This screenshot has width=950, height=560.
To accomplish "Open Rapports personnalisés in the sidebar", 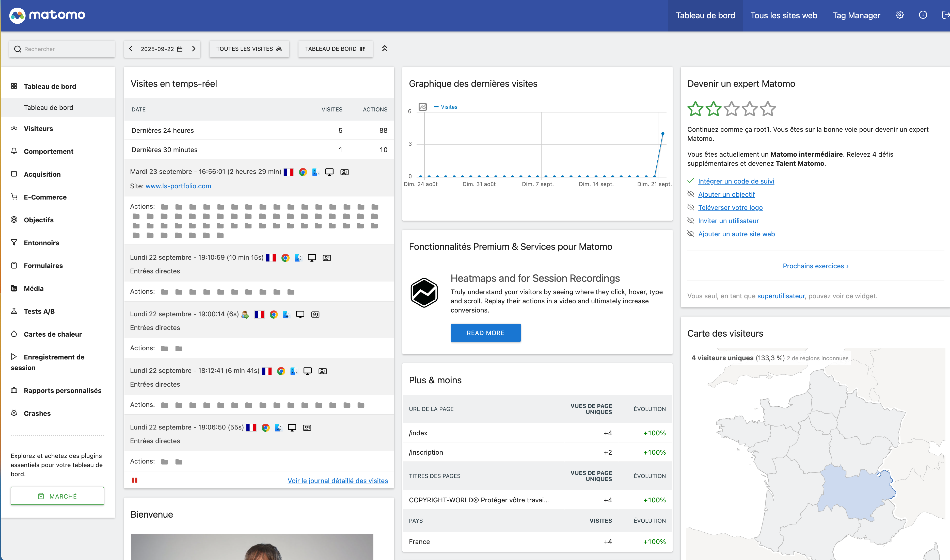I will 63,391.
